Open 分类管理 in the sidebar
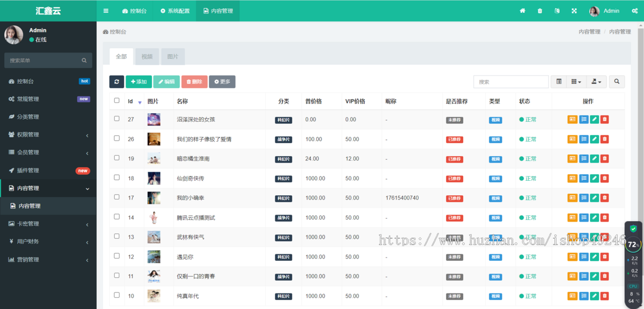The image size is (644, 309). point(48,117)
